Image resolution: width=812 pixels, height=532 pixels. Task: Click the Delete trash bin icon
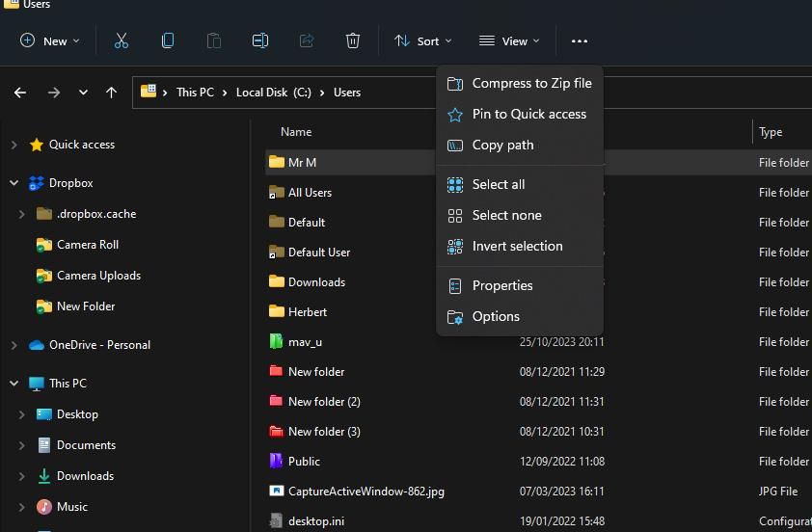tap(353, 40)
